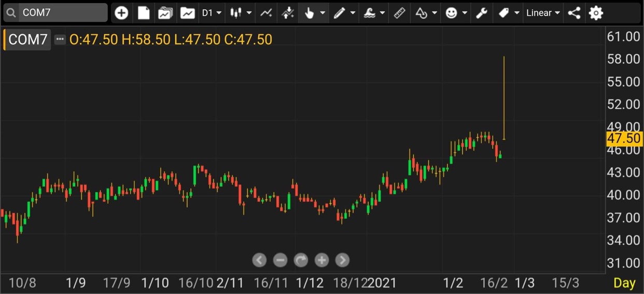
Task: Select the hand pointer cursor tool
Action: click(x=310, y=13)
